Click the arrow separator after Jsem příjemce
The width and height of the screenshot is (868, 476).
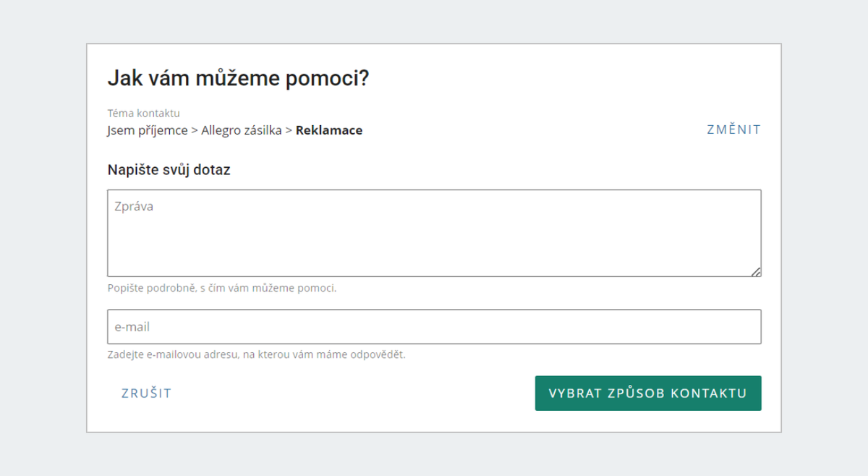tap(195, 131)
